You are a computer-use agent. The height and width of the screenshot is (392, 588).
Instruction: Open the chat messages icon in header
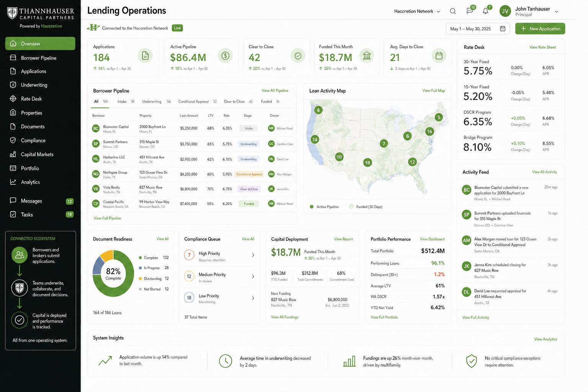pyautogui.click(x=470, y=11)
